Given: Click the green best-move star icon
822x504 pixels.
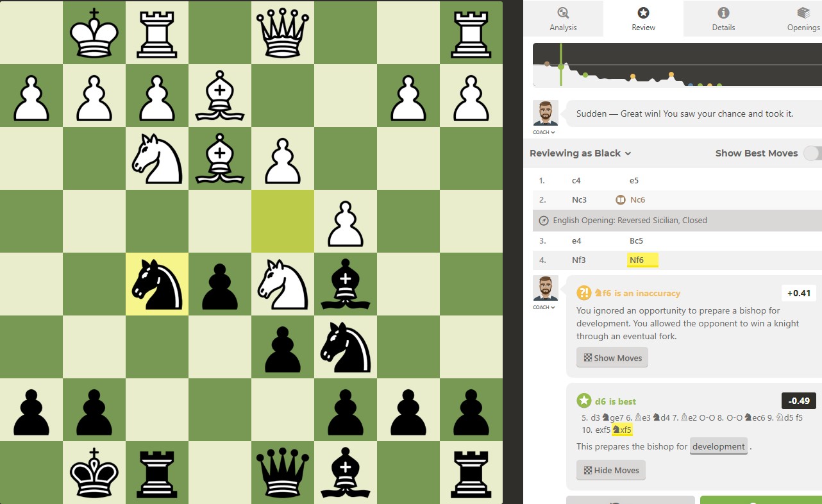Looking at the screenshot, I should pos(583,401).
